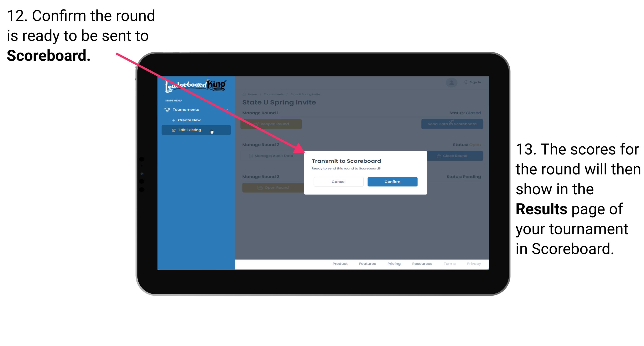Screen dimensions: 644x346
Task: Click the Edit Existing menu item
Action: [196, 130]
